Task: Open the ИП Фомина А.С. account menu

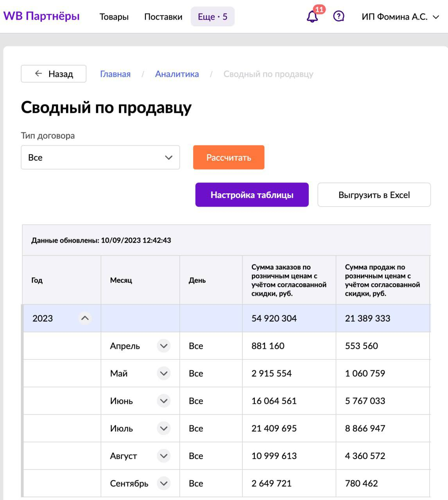Action: (x=400, y=17)
